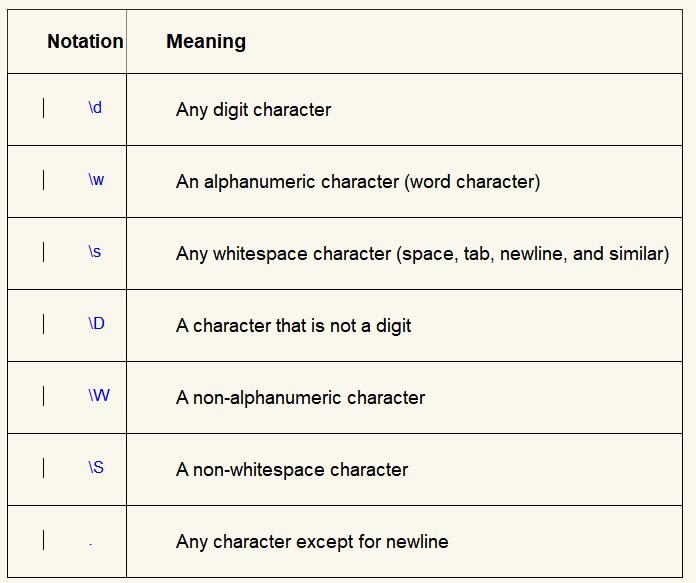Click the \s notation link

[x=95, y=251]
